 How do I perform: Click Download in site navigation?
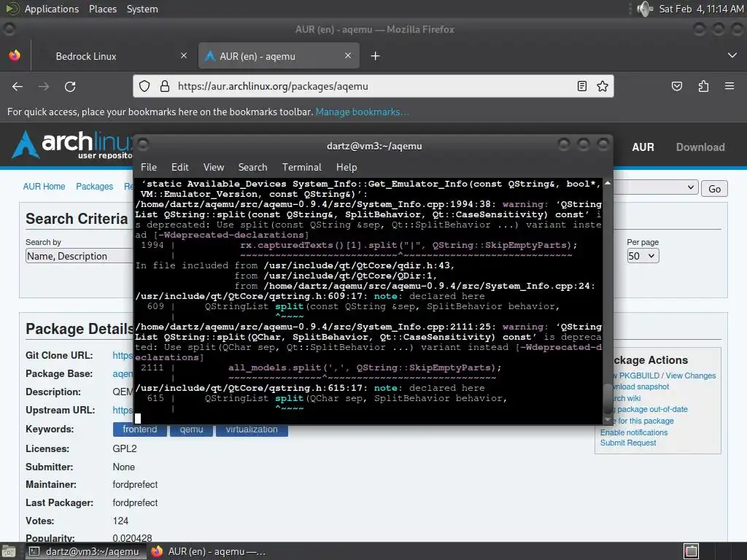700,147
